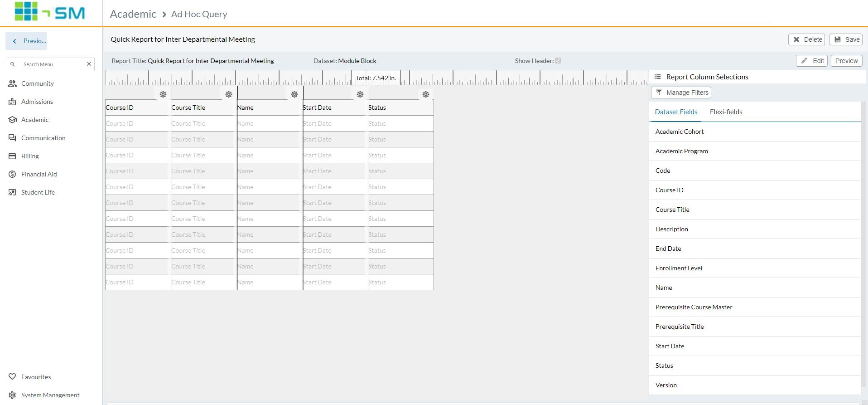Open gear settings for Start Date column

point(360,94)
